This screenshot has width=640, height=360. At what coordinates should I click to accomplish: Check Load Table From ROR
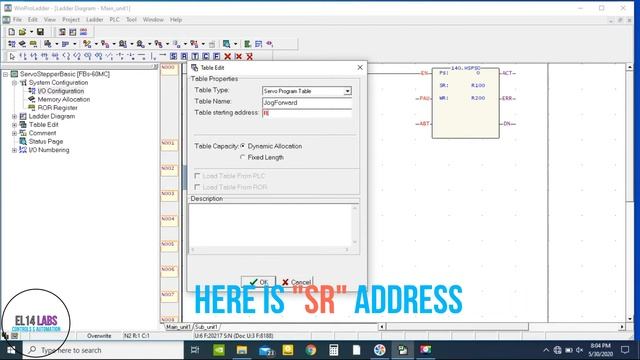coord(198,187)
